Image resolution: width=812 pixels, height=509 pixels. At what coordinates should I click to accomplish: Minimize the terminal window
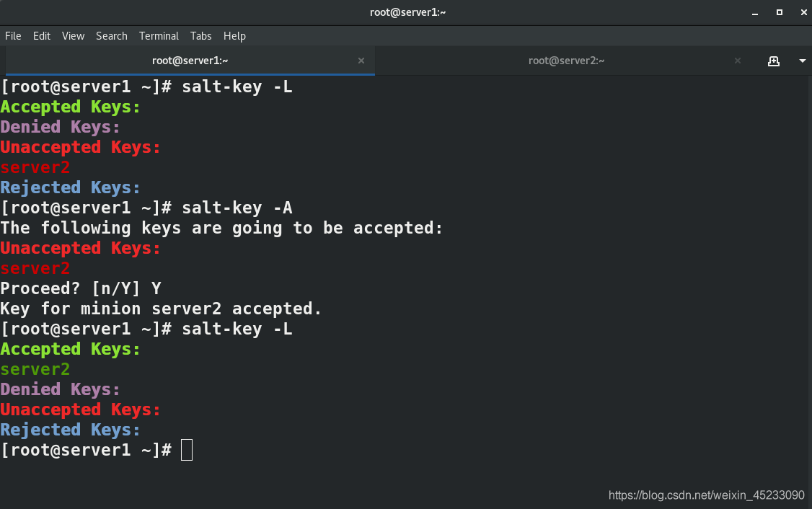click(755, 12)
